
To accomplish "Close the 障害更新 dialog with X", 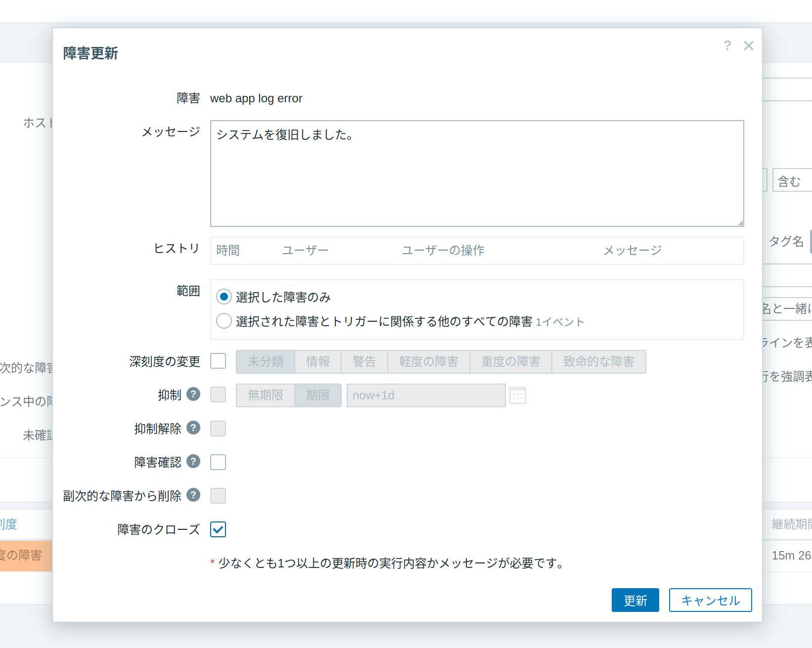I will [748, 46].
